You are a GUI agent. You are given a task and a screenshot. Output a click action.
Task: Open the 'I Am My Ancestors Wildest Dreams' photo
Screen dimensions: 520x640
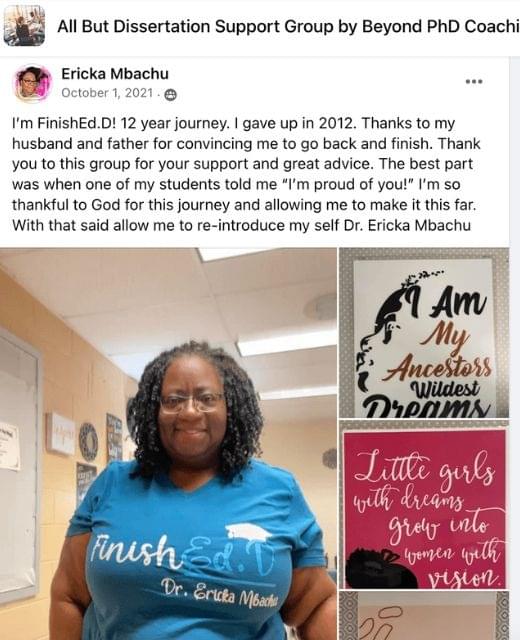pyautogui.click(x=424, y=333)
